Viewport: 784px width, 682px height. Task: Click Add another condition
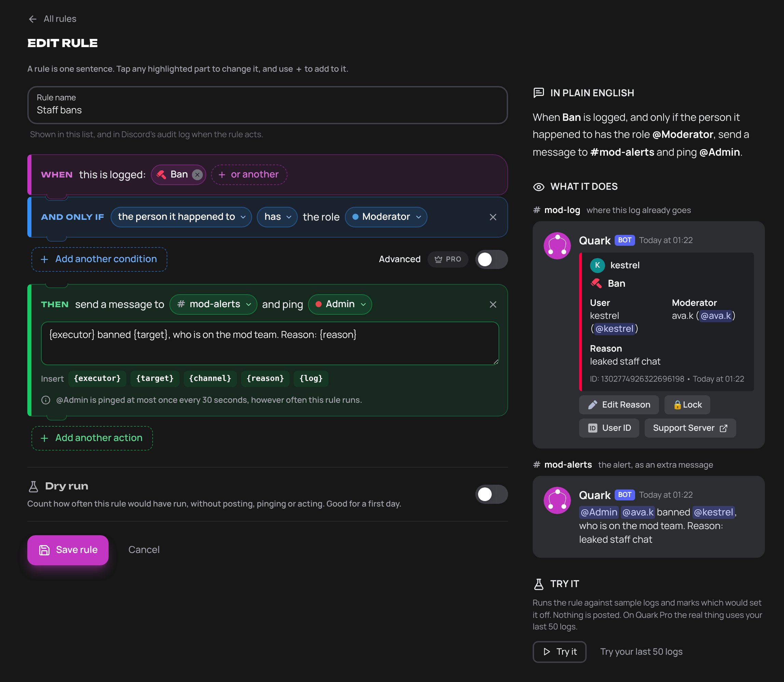[x=99, y=259]
